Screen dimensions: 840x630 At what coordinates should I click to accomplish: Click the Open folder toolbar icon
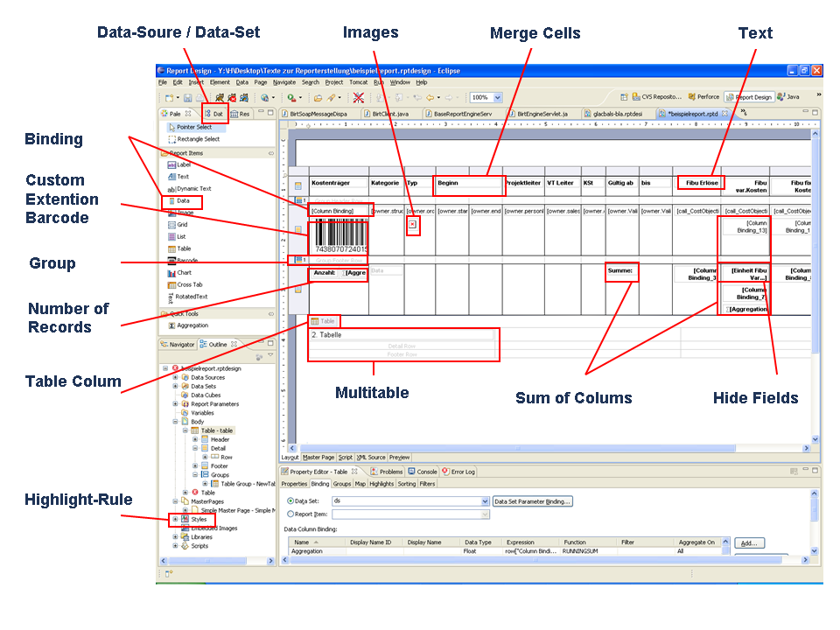(318, 97)
